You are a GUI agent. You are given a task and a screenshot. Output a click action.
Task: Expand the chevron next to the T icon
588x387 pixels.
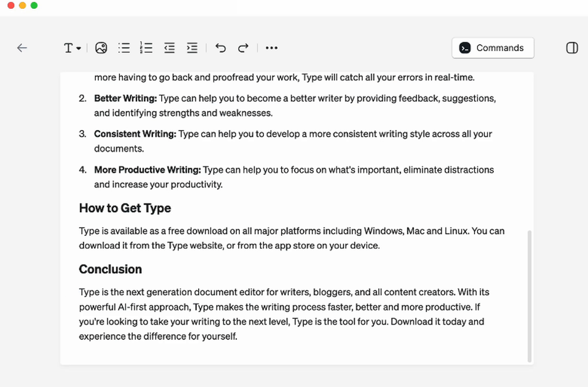tap(77, 48)
